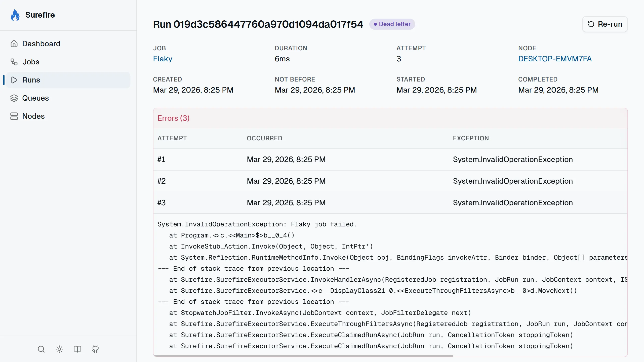The image size is (644, 362).
Task: Click the Dead letter status badge
Action: point(392,24)
